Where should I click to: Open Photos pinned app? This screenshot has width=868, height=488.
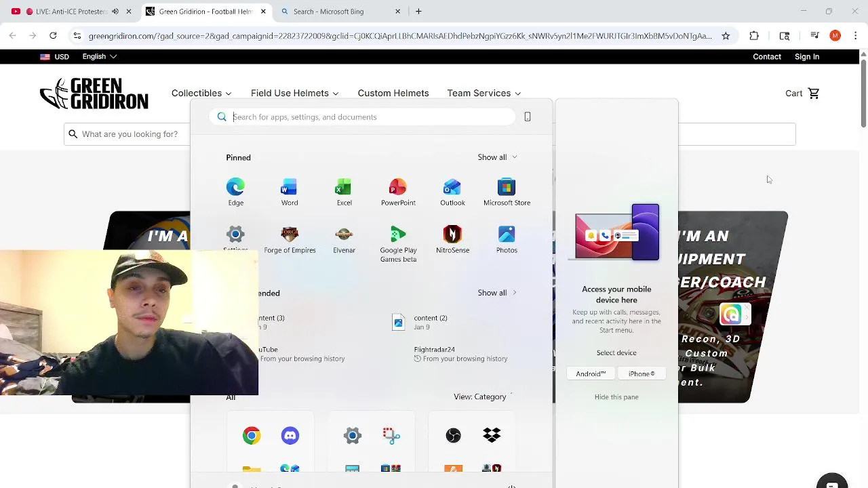point(507,240)
